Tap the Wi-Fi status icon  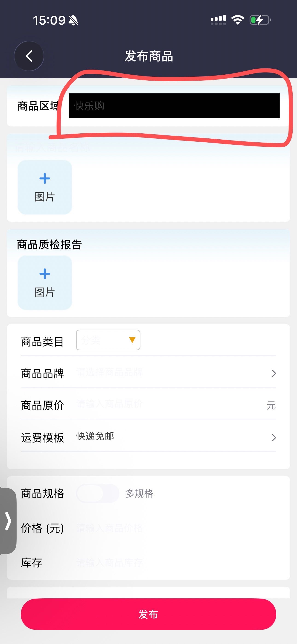click(x=238, y=20)
